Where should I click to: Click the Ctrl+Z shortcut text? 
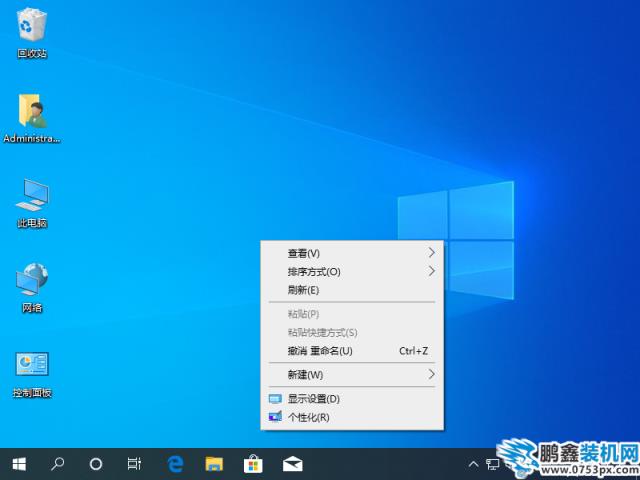point(413,351)
